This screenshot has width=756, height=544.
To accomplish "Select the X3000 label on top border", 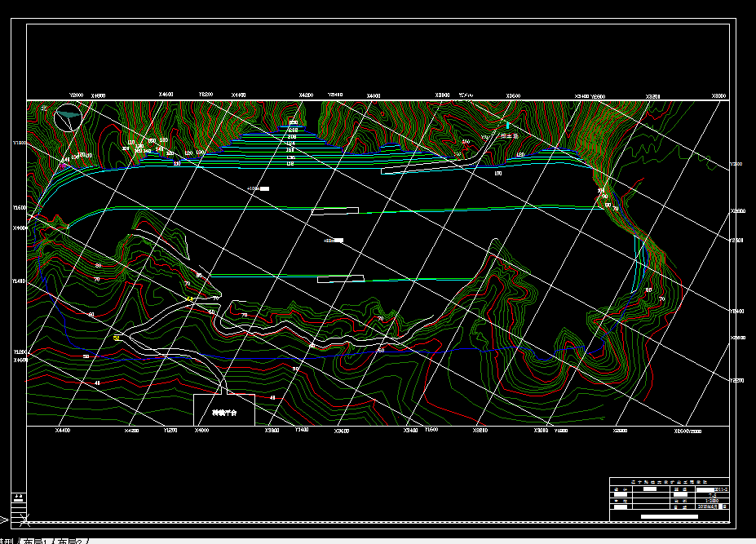I will click(718, 96).
